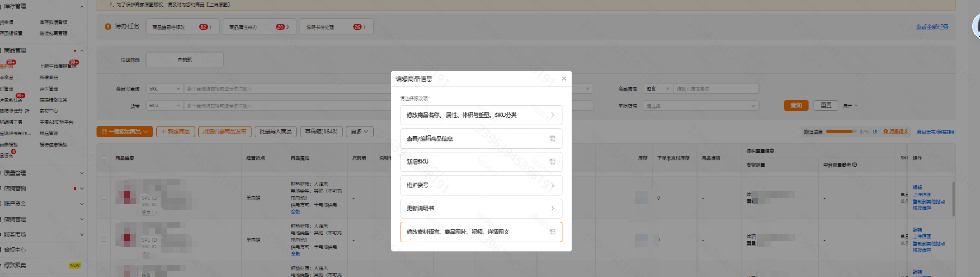Screen dimensions: 980x277
Task: Open the 更多 dropdown
Action: [x=359, y=132]
